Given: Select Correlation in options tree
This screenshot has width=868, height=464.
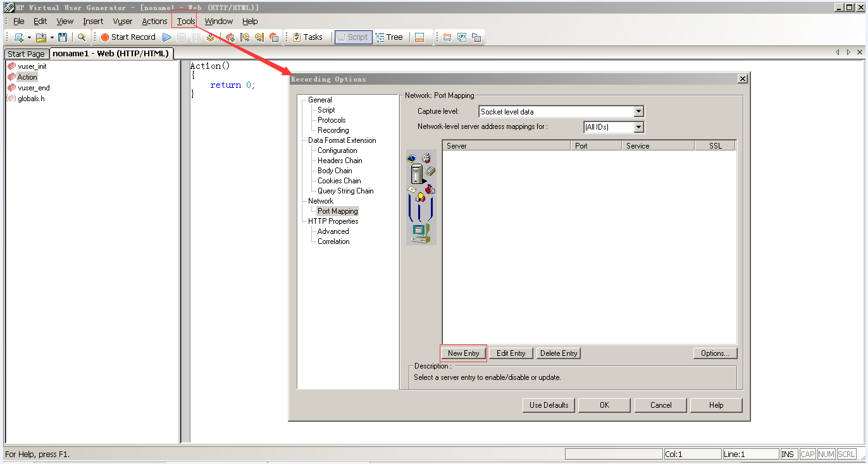Looking at the screenshot, I should click(x=333, y=241).
